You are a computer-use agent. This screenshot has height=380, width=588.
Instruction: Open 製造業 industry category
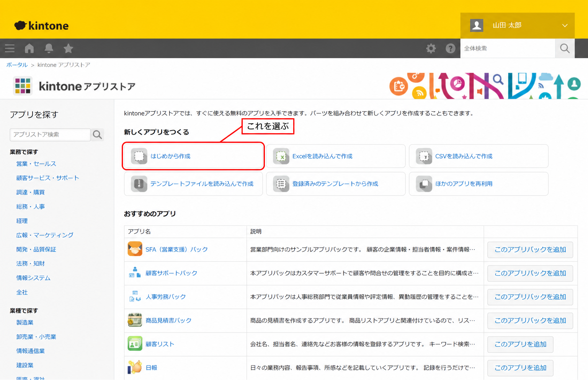pyautogui.click(x=25, y=322)
